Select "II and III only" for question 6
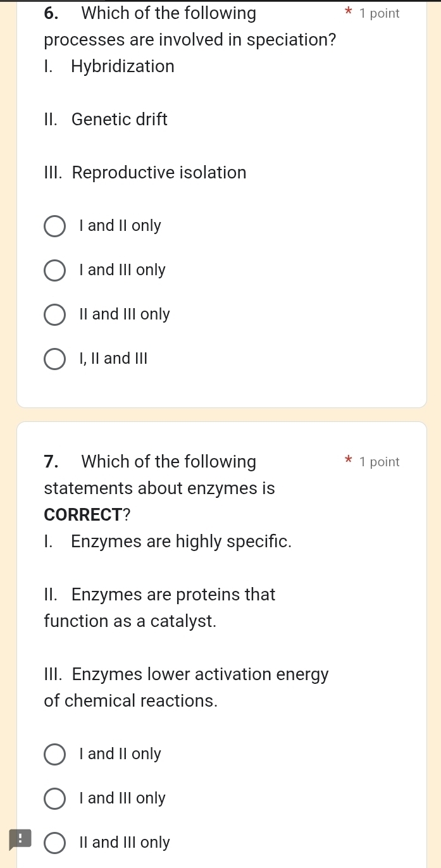The height and width of the screenshot is (868, 441). (54, 314)
